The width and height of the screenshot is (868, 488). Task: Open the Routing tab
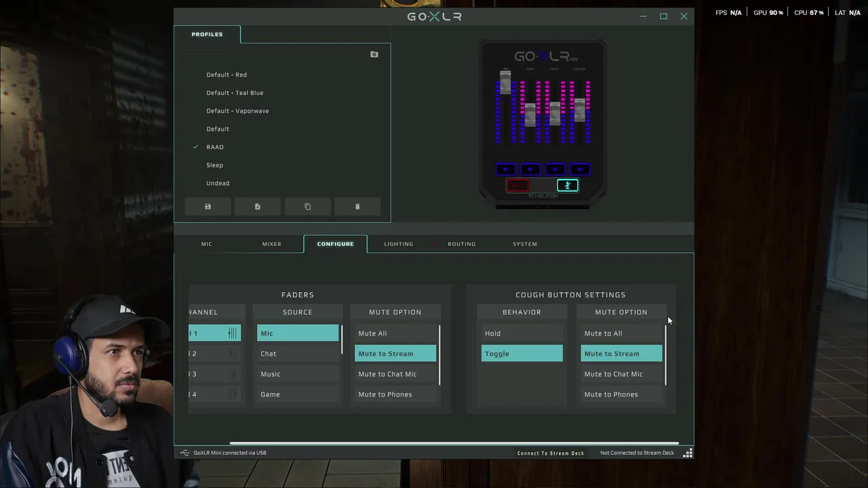[462, 244]
